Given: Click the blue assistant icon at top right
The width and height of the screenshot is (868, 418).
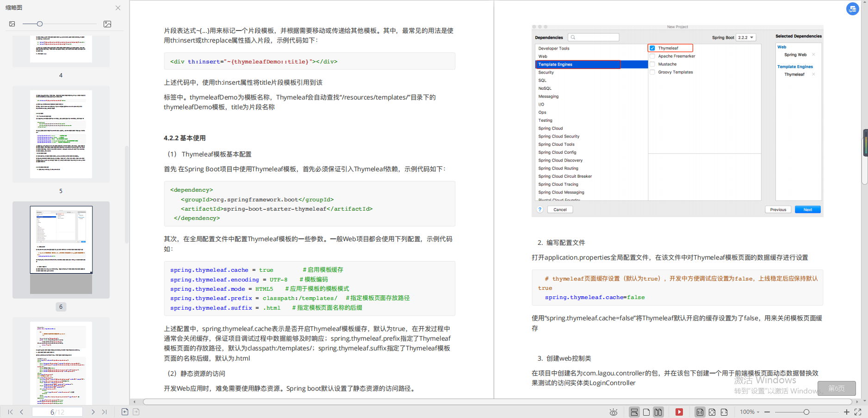Looking at the screenshot, I should point(853,9).
